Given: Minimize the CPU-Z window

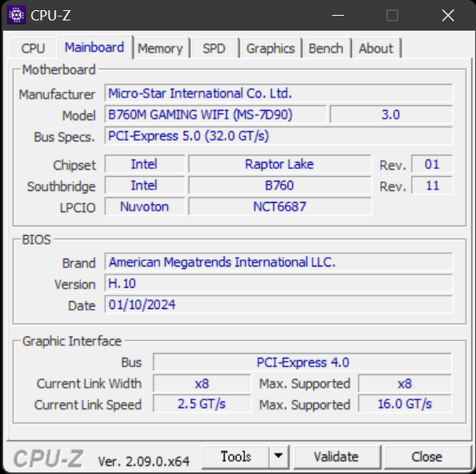Looking at the screenshot, I should coord(338,15).
